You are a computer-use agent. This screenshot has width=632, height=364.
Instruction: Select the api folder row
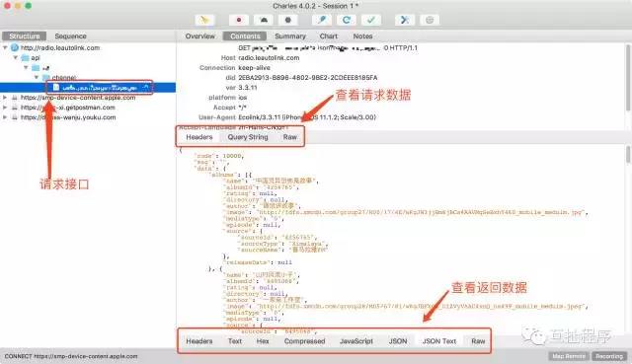tap(36, 57)
